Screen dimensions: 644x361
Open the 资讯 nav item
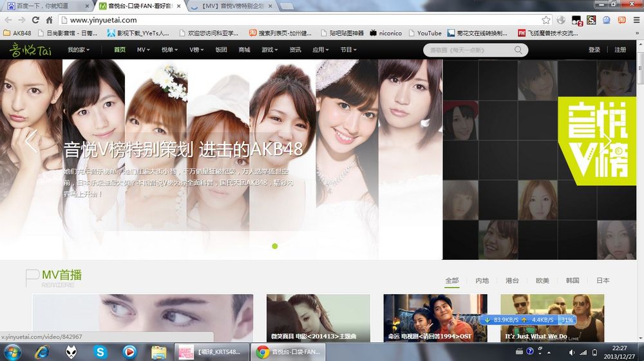pyautogui.click(x=295, y=50)
